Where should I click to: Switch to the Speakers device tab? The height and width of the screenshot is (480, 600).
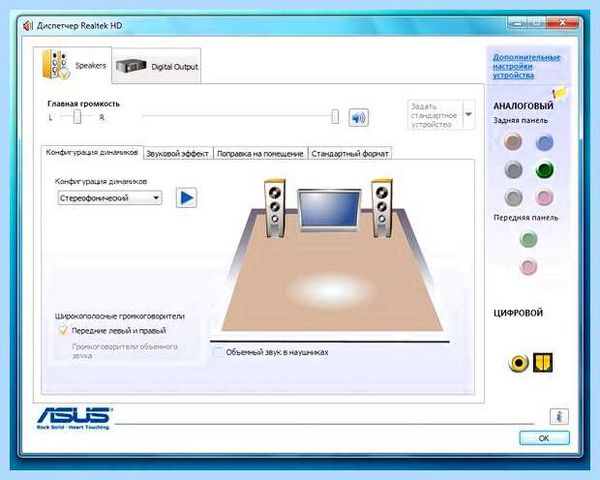[x=73, y=65]
